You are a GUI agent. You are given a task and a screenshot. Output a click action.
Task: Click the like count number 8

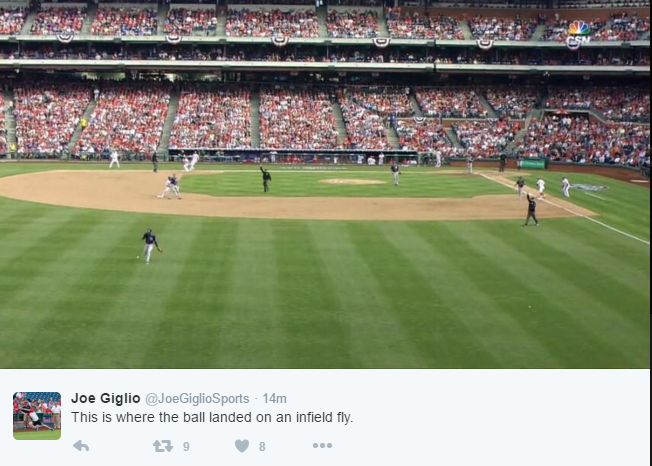(262, 447)
